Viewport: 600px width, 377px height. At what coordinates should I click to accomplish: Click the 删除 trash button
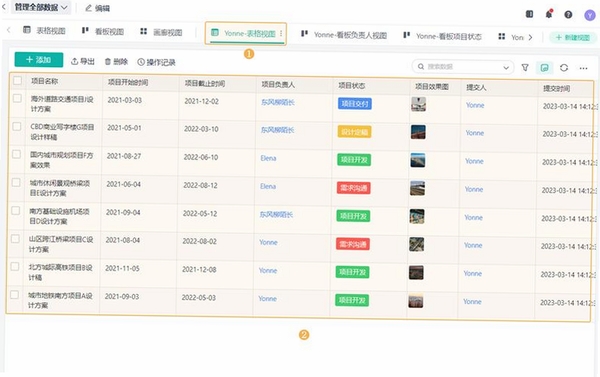coord(116,62)
